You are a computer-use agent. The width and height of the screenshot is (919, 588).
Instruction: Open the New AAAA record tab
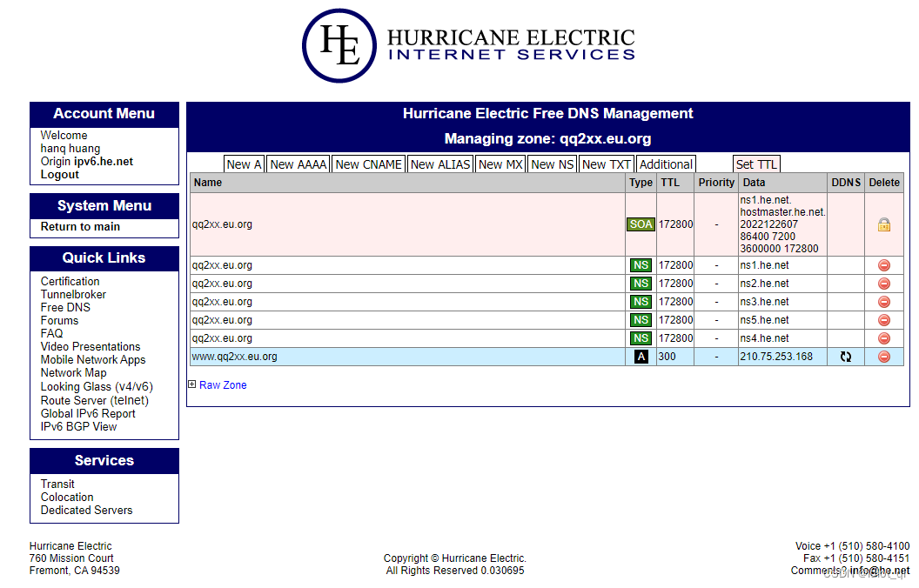pyautogui.click(x=298, y=164)
